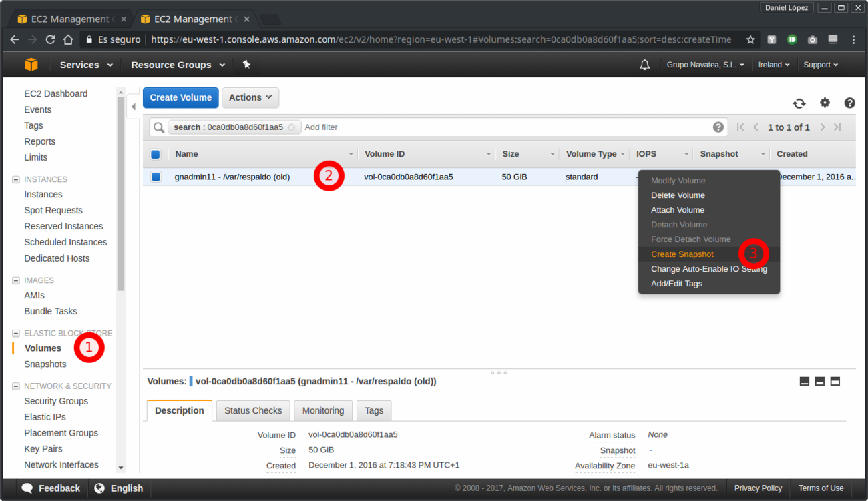Image resolution: width=868 pixels, height=501 pixels.
Task: Open the settings gear icon above the table
Action: click(825, 103)
